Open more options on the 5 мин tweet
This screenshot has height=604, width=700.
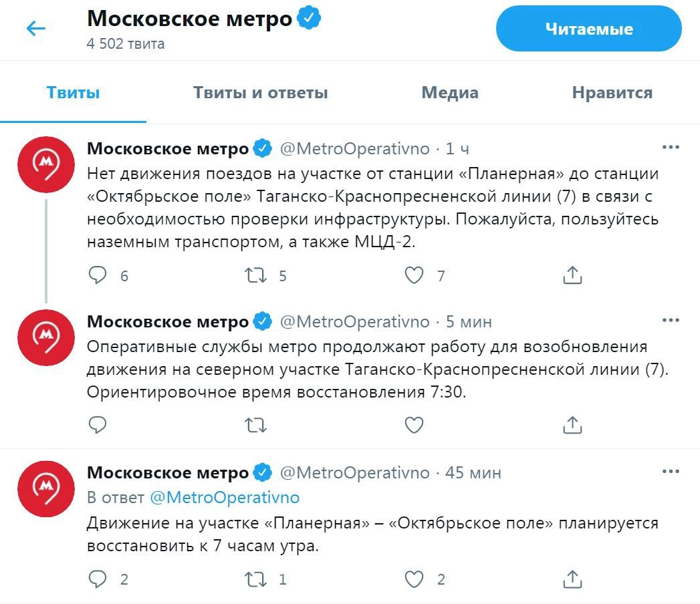670,321
